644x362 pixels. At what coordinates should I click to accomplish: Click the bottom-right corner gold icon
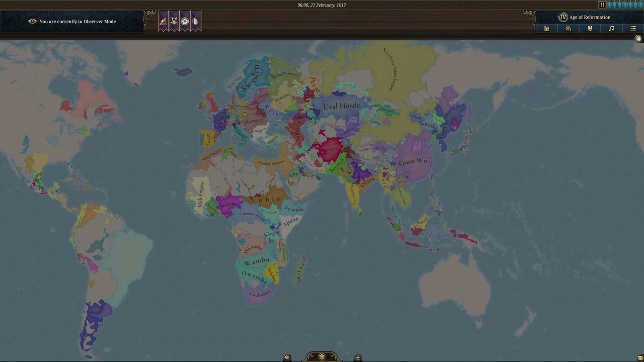(x=640, y=357)
